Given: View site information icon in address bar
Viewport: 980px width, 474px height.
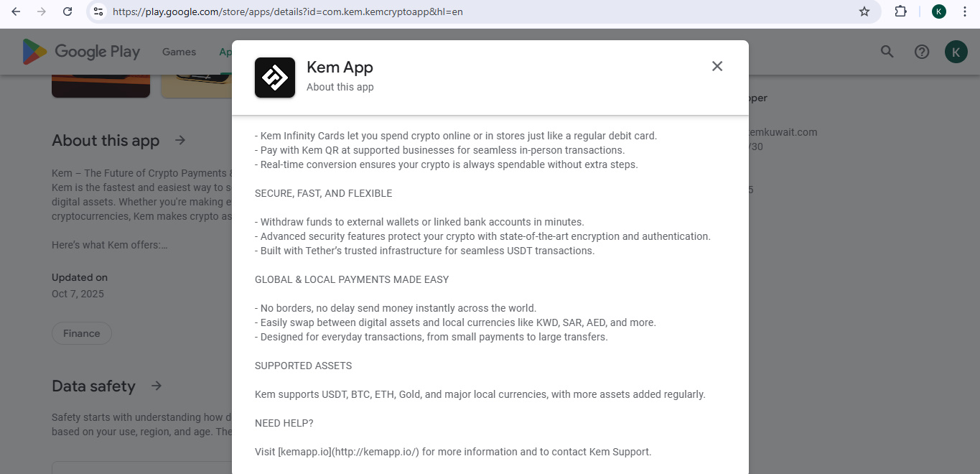Looking at the screenshot, I should [x=99, y=11].
